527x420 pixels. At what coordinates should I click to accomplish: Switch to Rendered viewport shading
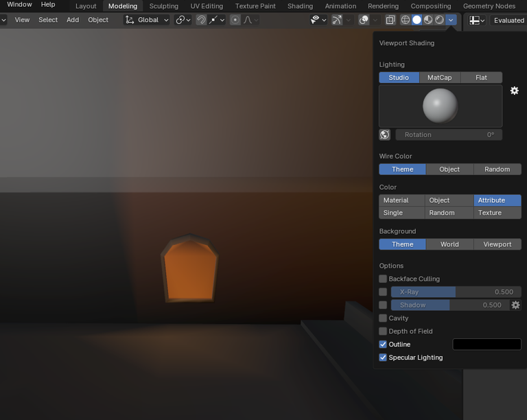click(439, 20)
